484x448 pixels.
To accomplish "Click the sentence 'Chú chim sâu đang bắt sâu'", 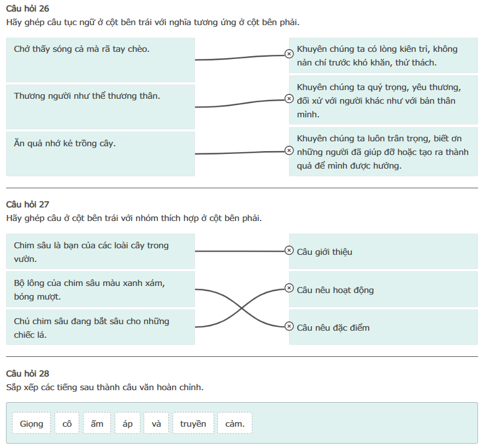I will point(101,327).
